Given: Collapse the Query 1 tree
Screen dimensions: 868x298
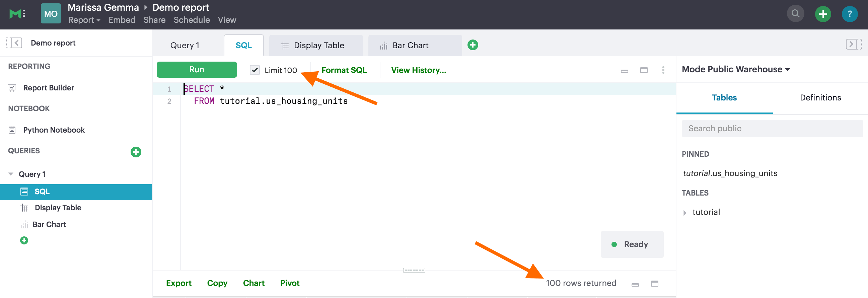Looking at the screenshot, I should pos(11,174).
